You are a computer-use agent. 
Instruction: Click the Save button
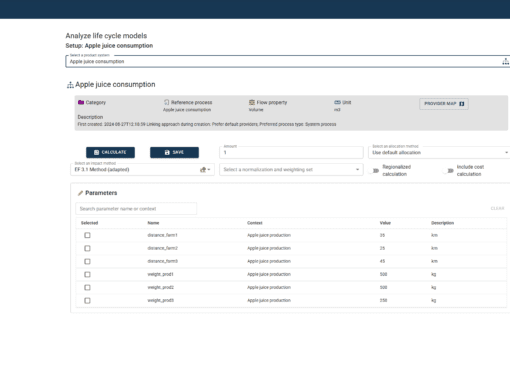click(174, 152)
